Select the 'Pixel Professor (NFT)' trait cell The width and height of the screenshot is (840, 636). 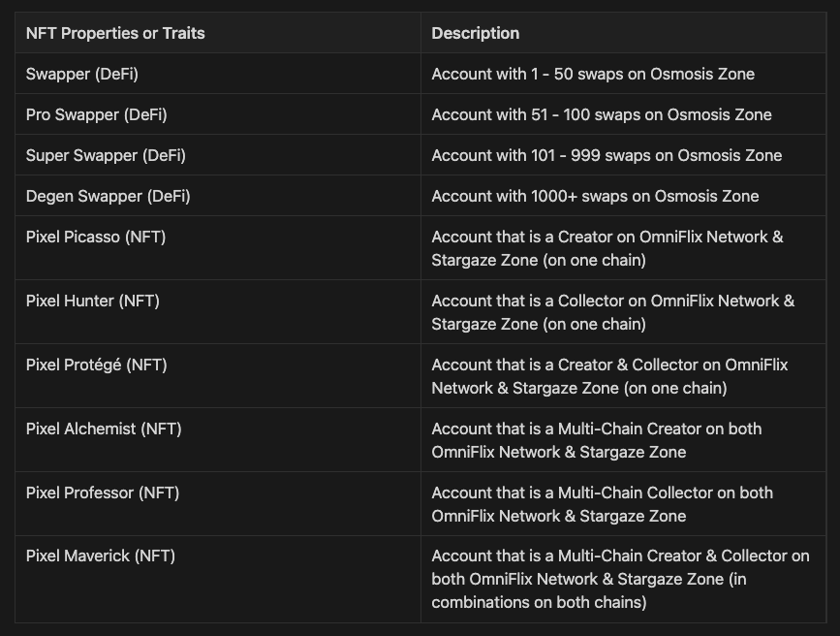pyautogui.click(x=103, y=493)
